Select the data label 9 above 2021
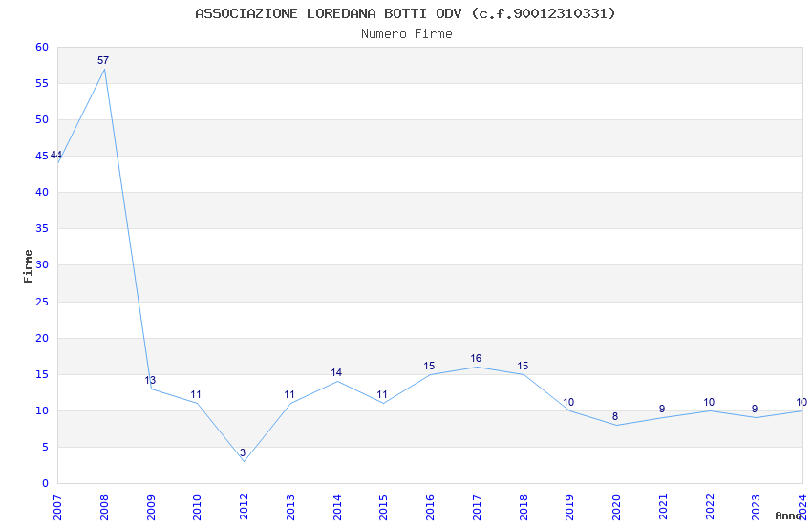Screen dimensions: 812x525 (662, 409)
